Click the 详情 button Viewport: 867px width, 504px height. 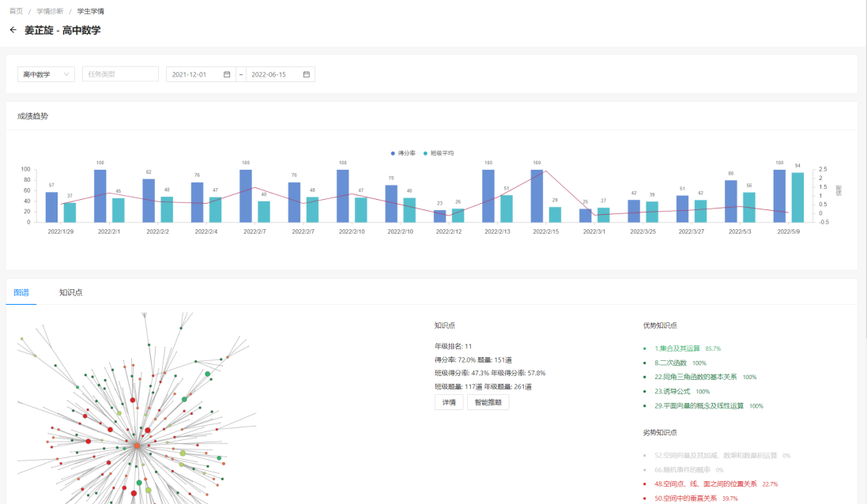pyautogui.click(x=449, y=402)
